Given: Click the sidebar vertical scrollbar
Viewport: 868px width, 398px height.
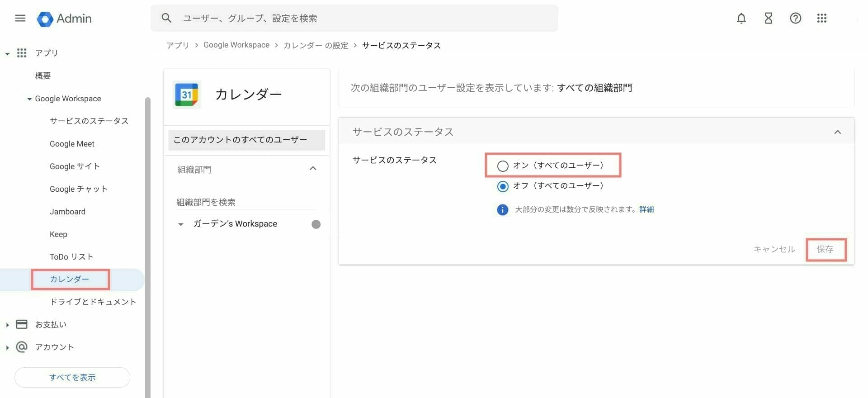Looking at the screenshot, I should 147,247.
